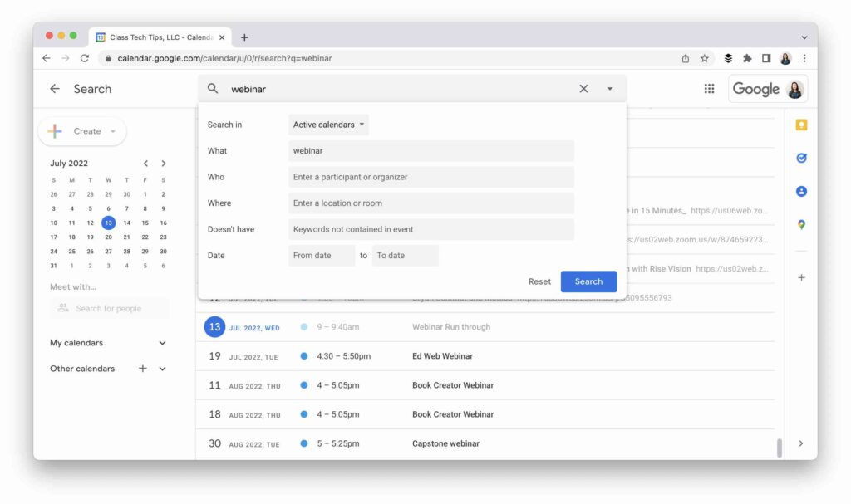This screenshot has width=851, height=504.
Task: Get add-ons plus icon in side panel
Action: click(801, 277)
